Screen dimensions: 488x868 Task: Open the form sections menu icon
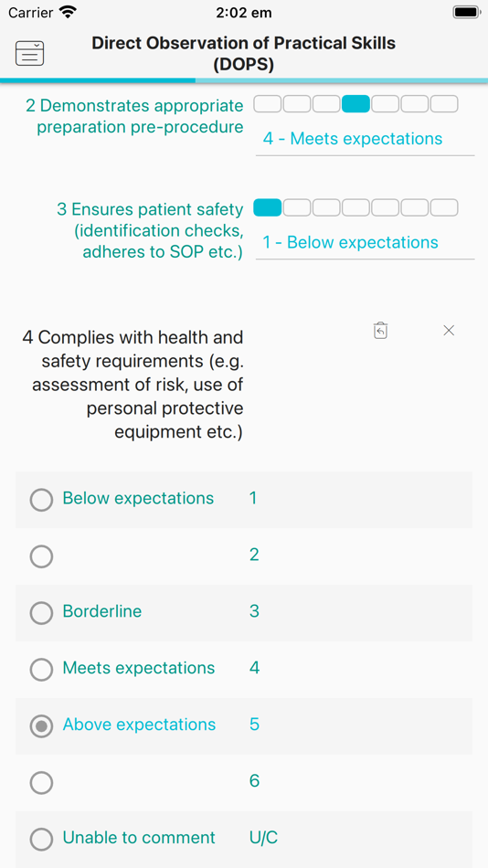(29, 54)
